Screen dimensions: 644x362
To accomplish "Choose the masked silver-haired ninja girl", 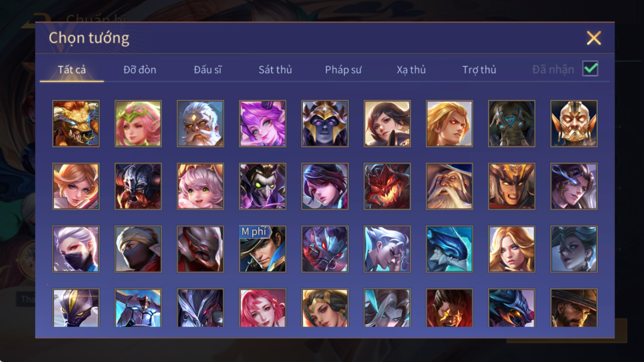I will tap(76, 249).
